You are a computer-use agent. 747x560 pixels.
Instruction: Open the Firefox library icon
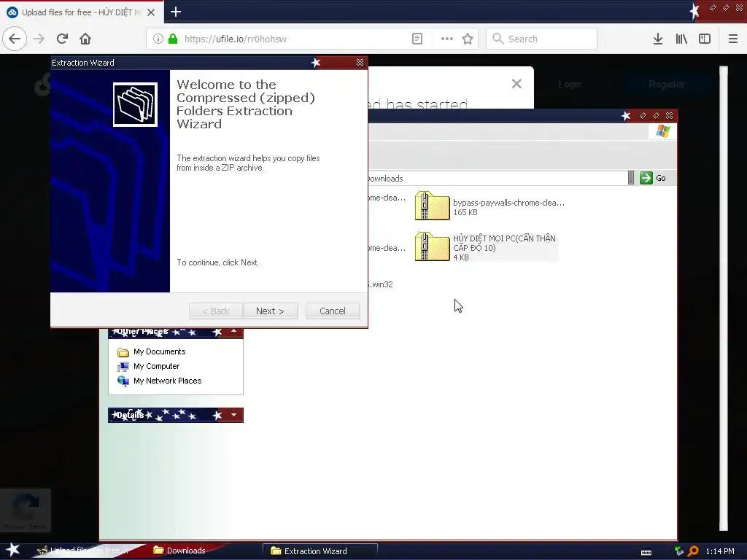[681, 39]
